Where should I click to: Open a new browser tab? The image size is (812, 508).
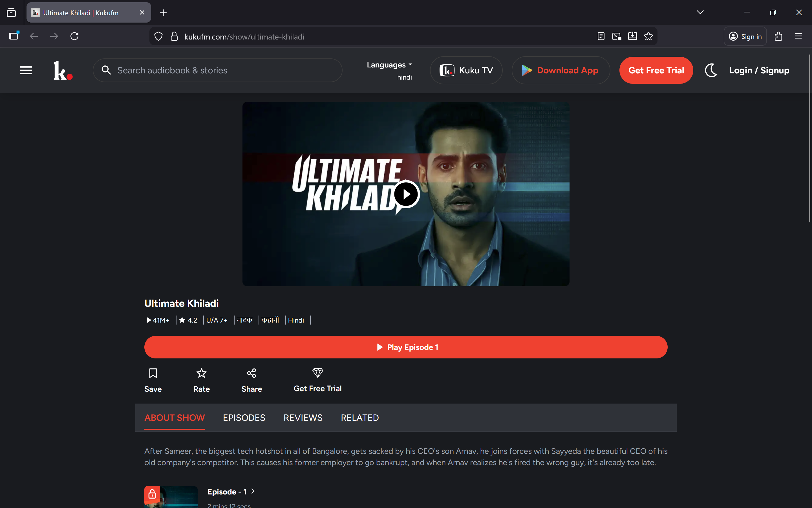pyautogui.click(x=163, y=13)
